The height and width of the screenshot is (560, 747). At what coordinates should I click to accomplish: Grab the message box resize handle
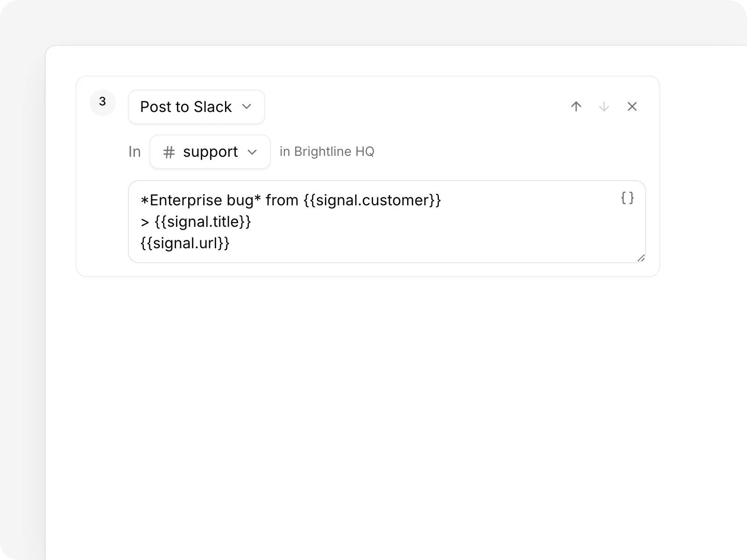641,258
